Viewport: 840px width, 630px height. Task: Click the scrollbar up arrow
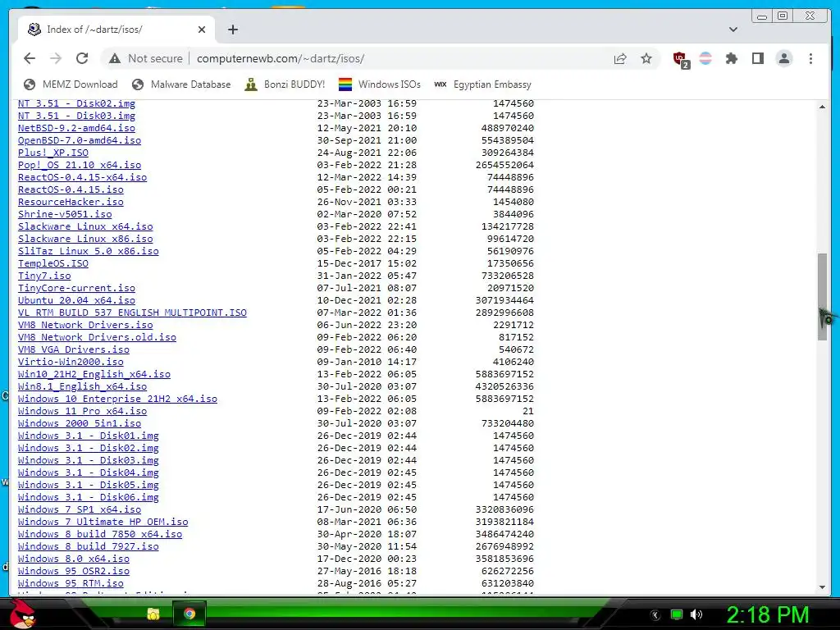822,107
